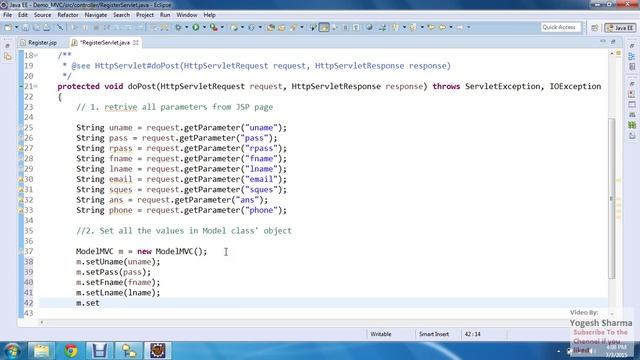Image resolution: width=640 pixels, height=360 pixels.
Task: Click the Writable status entry
Action: [381, 334]
